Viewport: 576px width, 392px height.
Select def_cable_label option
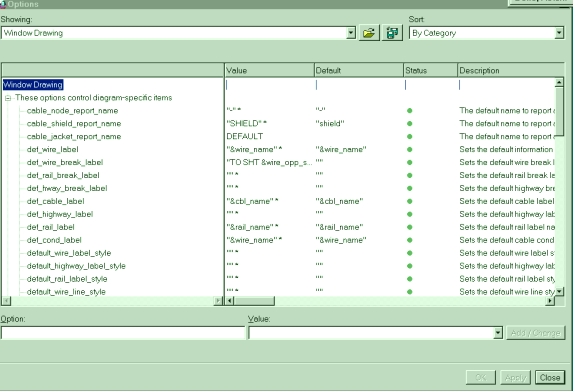[x=55, y=201]
